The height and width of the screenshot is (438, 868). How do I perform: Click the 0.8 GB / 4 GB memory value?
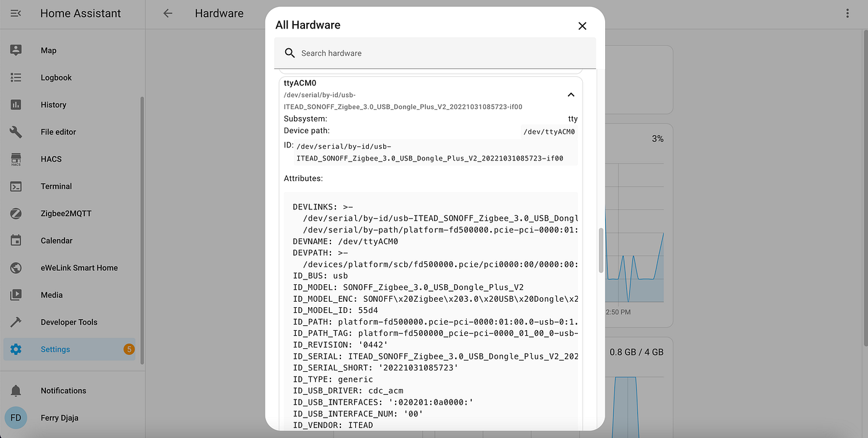coord(637,352)
